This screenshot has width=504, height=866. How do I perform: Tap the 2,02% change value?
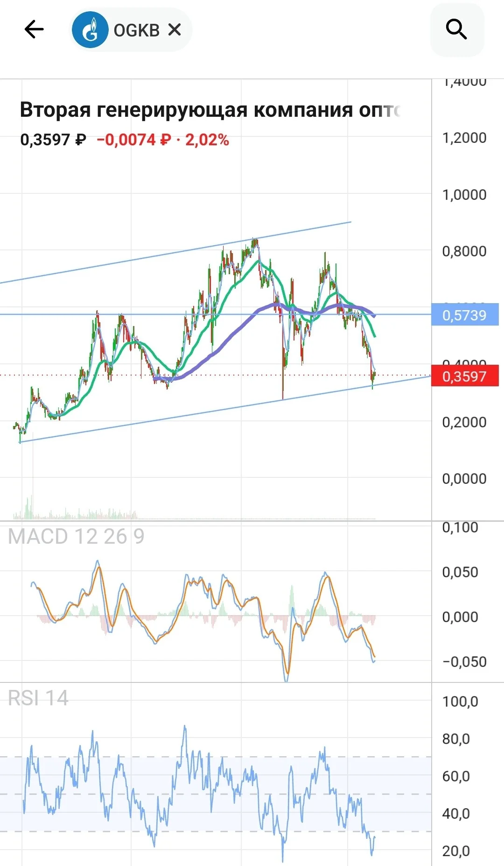click(207, 140)
